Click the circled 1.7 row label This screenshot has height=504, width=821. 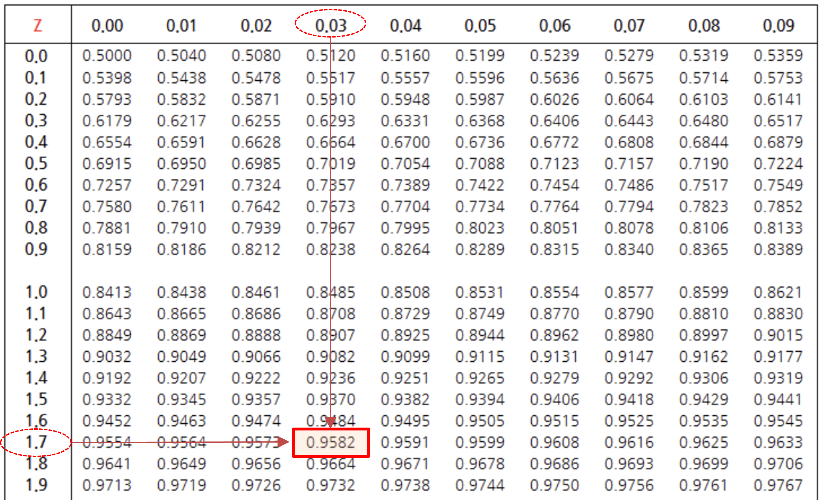click(36, 442)
